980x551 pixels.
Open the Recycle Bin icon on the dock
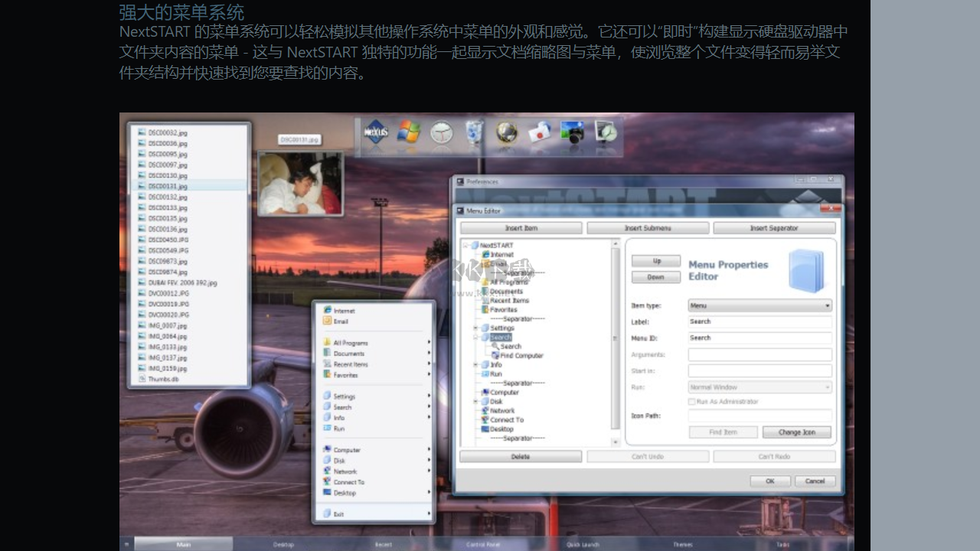tap(473, 132)
